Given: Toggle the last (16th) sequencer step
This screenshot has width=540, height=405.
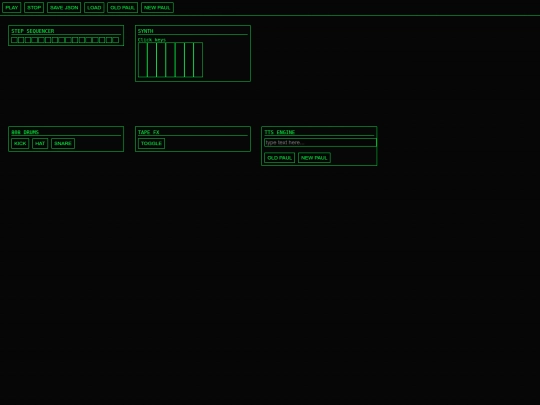Looking at the screenshot, I should point(116,40).
